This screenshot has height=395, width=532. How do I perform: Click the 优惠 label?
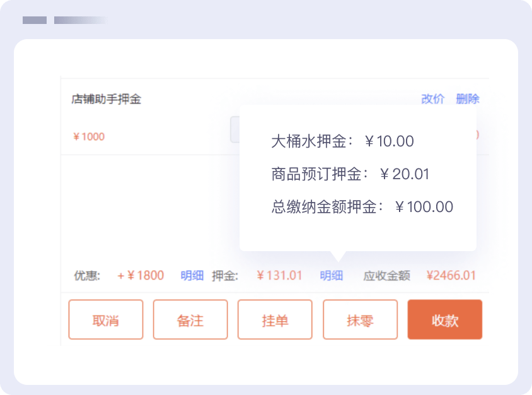click(x=87, y=275)
